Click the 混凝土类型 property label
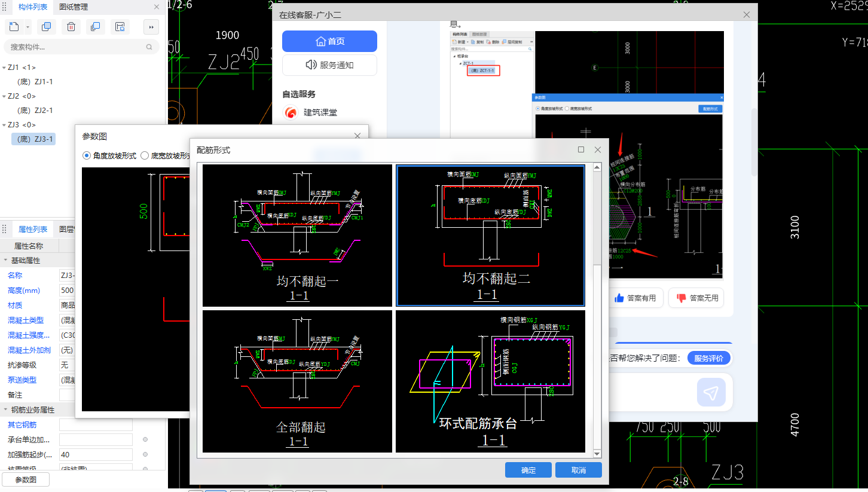The width and height of the screenshot is (868, 492). [26, 320]
